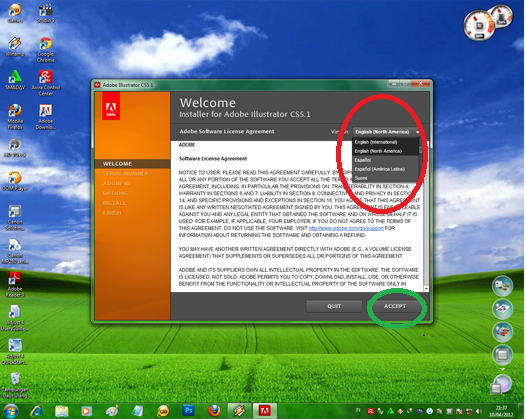The height and width of the screenshot is (419, 526).
Task: Open Windows Explorer folder in the taskbar
Action: (61, 411)
